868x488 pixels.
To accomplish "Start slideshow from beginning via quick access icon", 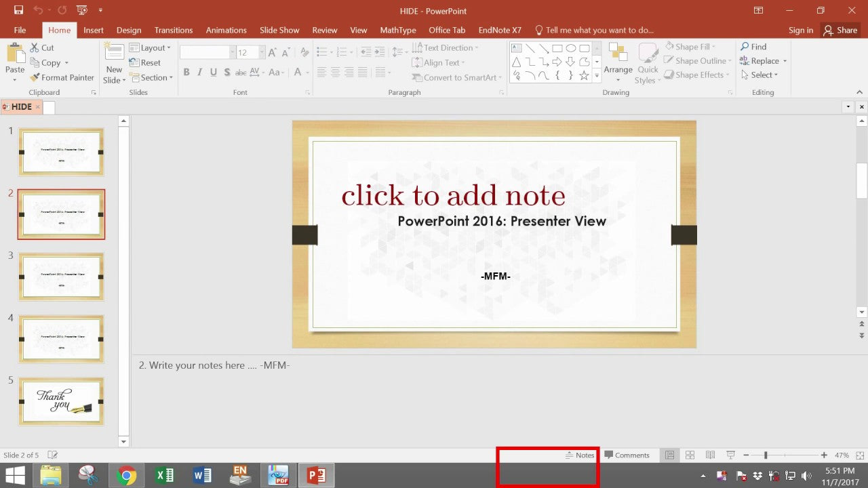I will pyautogui.click(x=81, y=10).
